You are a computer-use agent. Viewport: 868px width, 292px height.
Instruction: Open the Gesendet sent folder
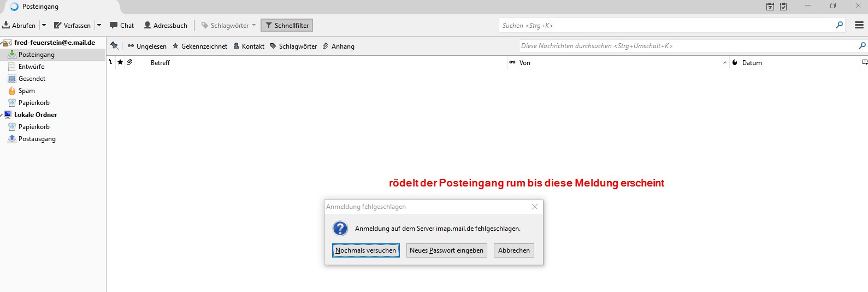tap(32, 79)
